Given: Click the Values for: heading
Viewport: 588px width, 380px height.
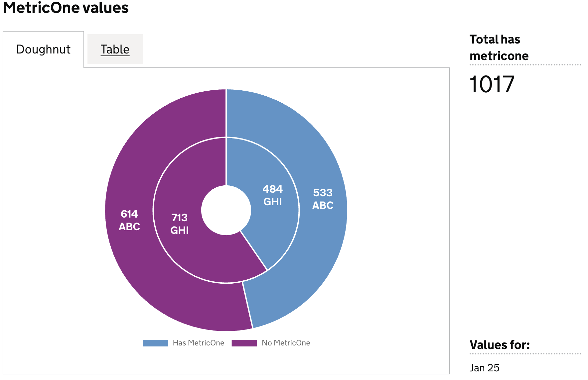Looking at the screenshot, I should tap(500, 345).
